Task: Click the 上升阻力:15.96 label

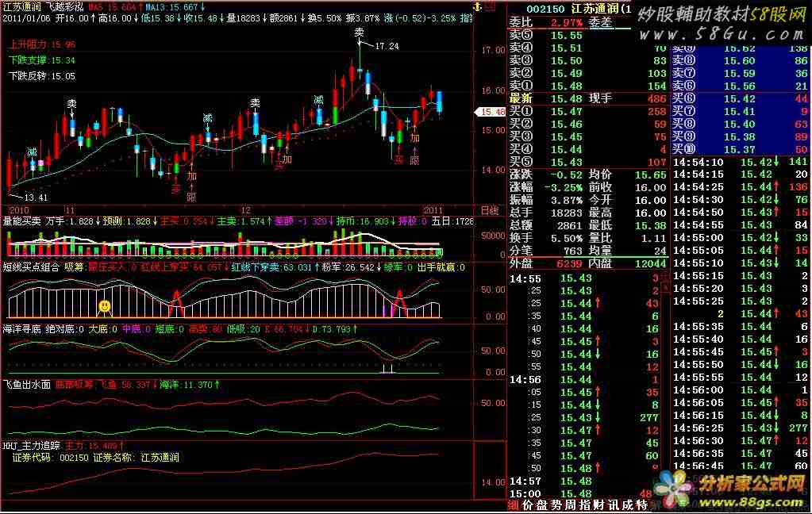Action: pyautogui.click(x=42, y=44)
